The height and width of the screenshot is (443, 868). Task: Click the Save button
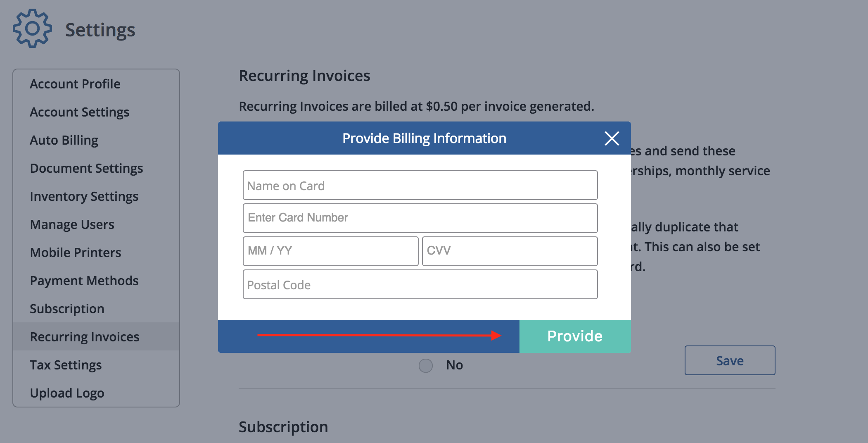pyautogui.click(x=730, y=360)
